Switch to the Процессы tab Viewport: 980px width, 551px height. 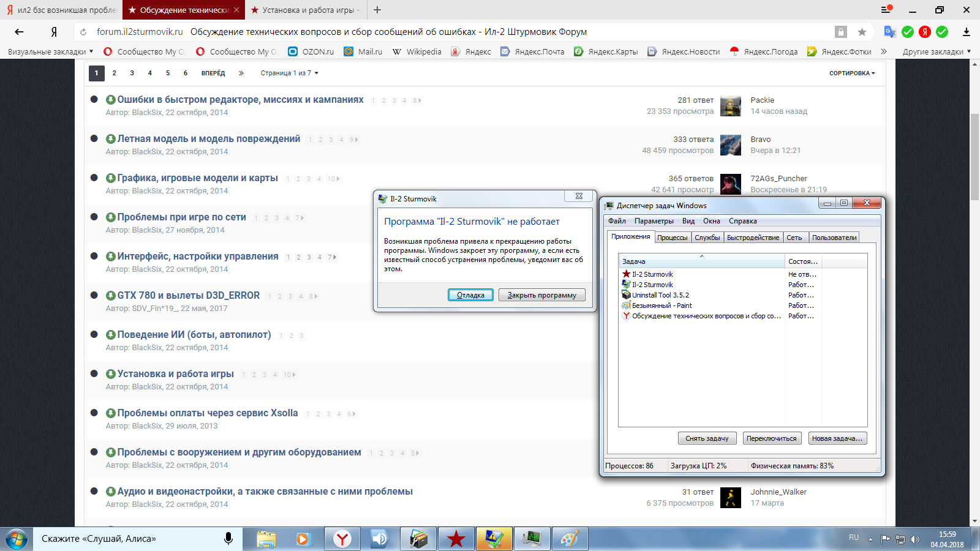coord(673,238)
